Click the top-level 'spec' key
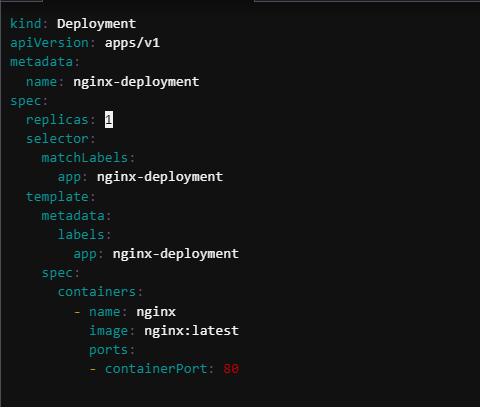This screenshot has width=480, height=407. pyautogui.click(x=26, y=101)
